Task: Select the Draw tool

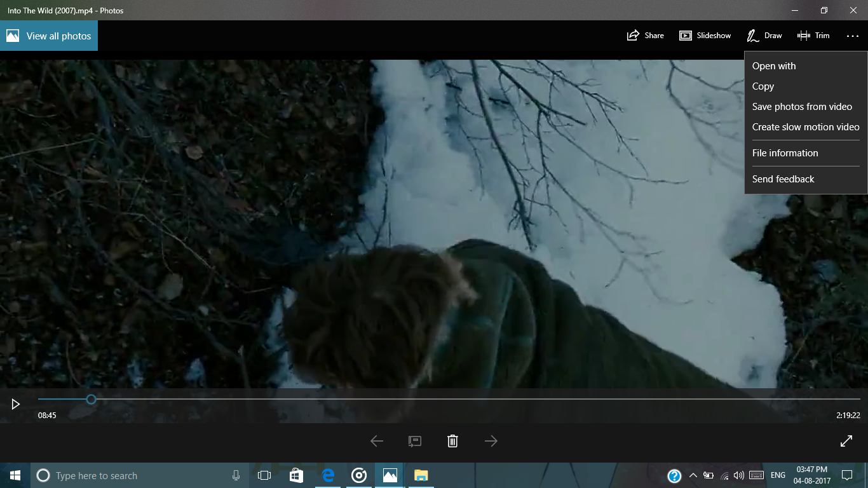Action: point(764,36)
